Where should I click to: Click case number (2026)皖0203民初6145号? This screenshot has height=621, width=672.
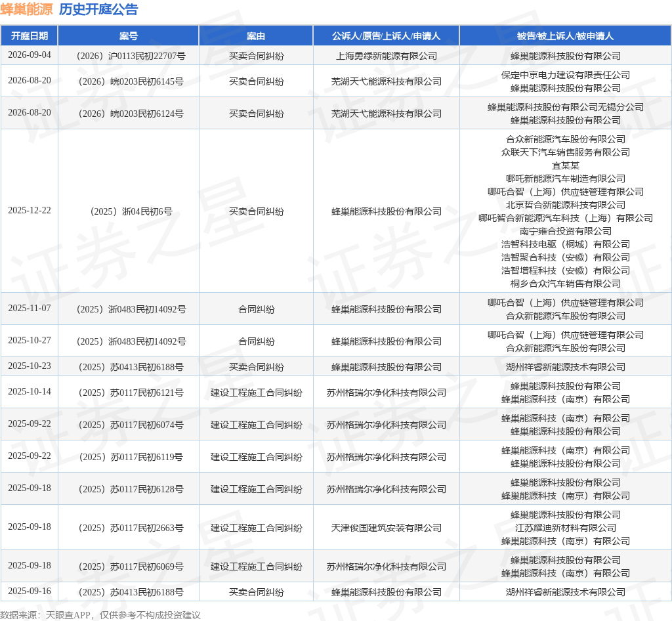[x=131, y=81]
